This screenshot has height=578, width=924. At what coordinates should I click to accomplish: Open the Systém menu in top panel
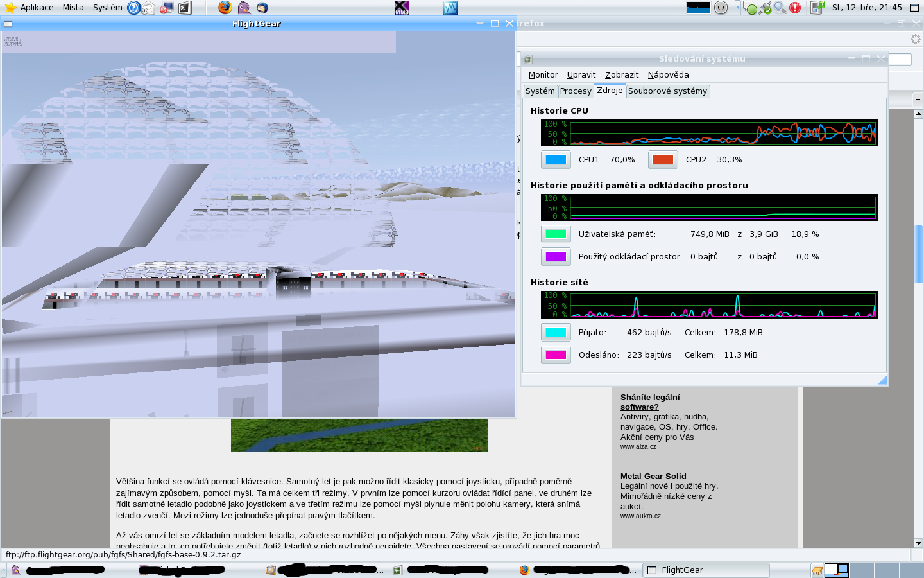pyautogui.click(x=107, y=8)
